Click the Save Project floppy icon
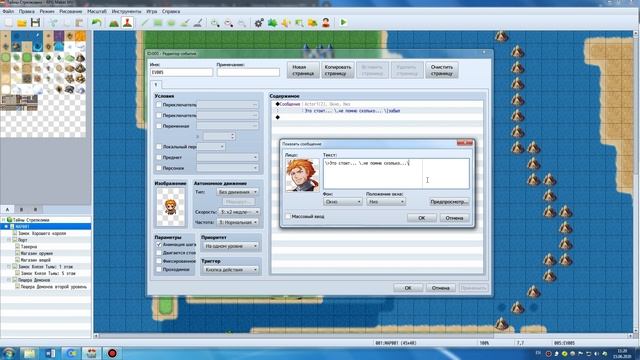640x360 pixels. click(35, 23)
